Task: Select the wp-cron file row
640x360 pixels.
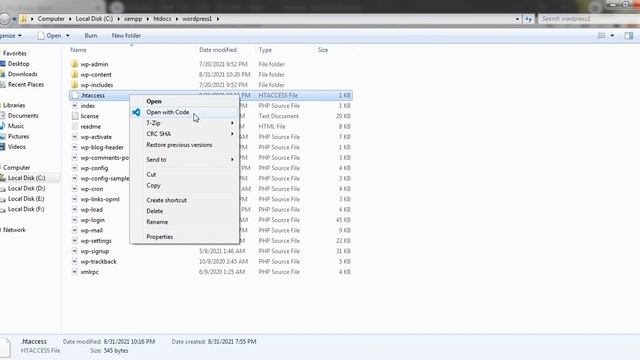Action: 211,189
